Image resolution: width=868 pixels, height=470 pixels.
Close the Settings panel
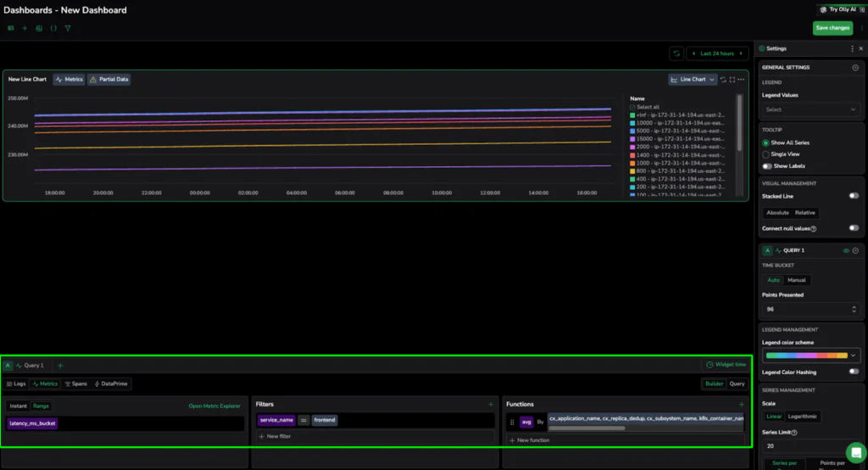pos(861,49)
